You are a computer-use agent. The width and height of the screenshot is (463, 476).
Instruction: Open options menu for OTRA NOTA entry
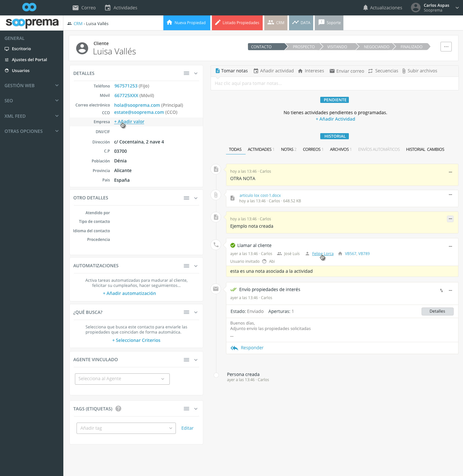(x=450, y=172)
